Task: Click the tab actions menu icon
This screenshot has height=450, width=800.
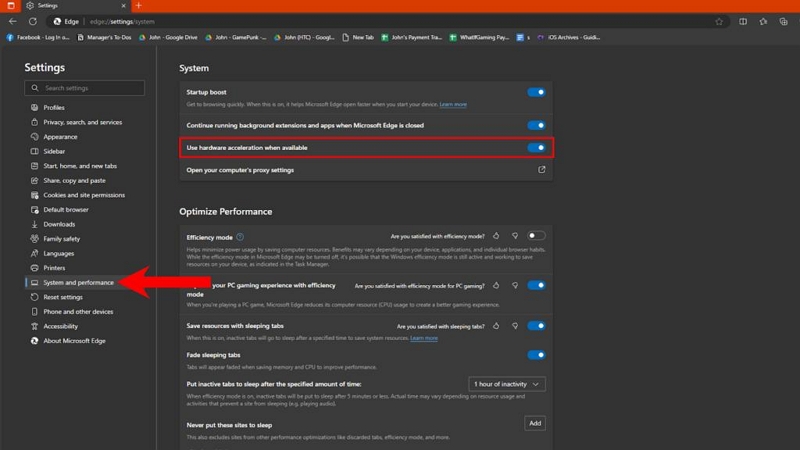Action: [11, 6]
